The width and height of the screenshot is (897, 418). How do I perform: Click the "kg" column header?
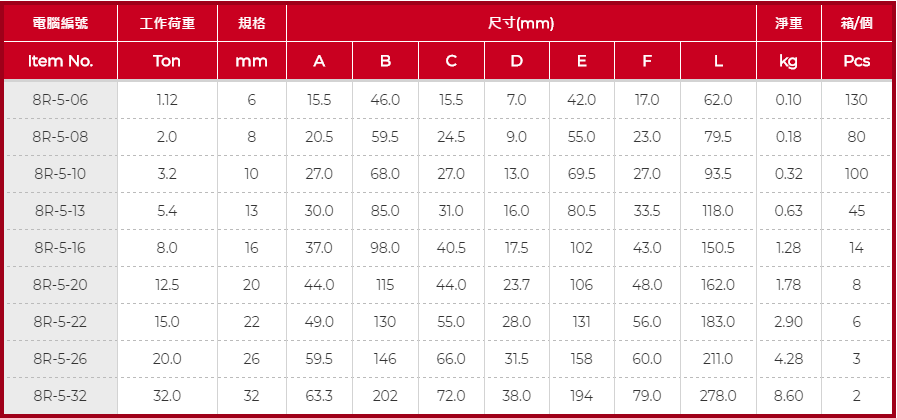[788, 61]
